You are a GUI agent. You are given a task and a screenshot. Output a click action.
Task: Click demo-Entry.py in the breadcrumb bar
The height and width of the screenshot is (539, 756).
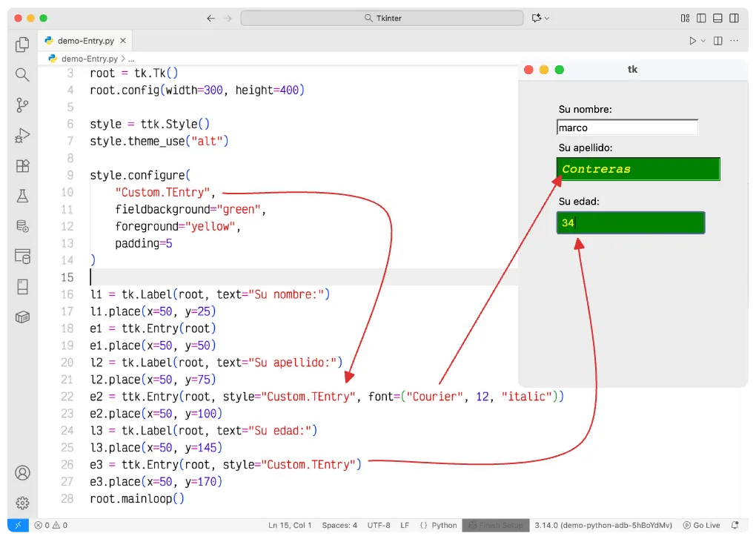(89, 58)
